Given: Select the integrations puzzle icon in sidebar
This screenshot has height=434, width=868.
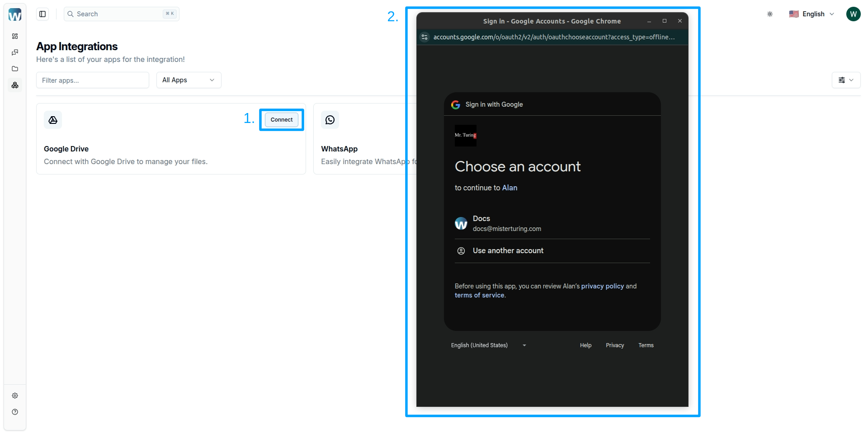Looking at the screenshot, I should point(15,85).
